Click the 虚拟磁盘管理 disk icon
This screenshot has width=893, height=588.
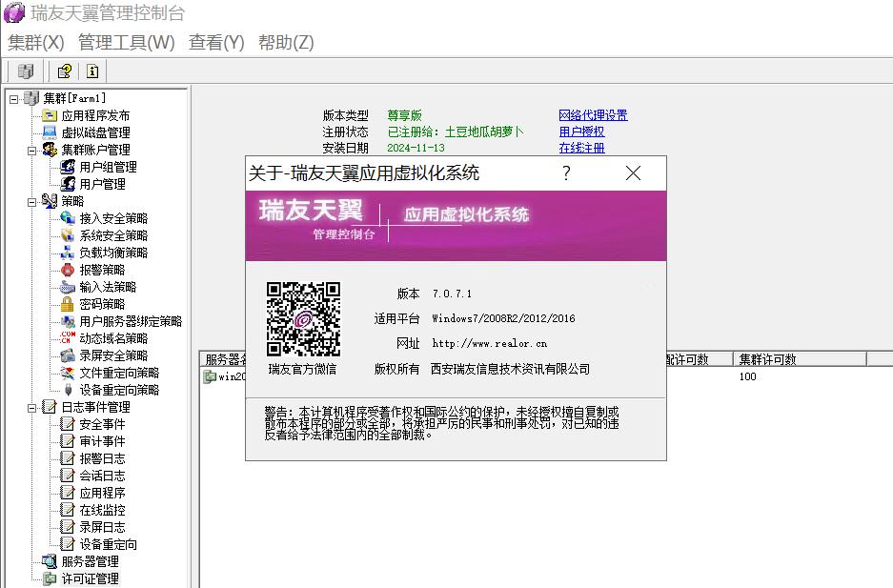pos(50,132)
